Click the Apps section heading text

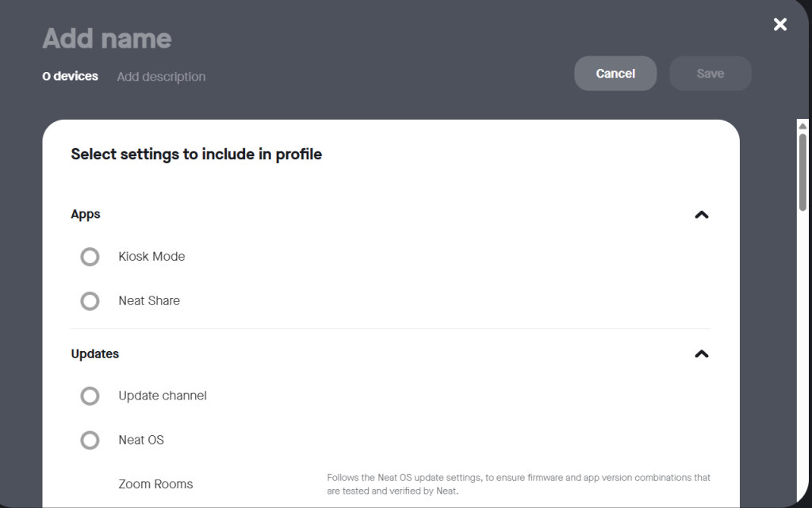[x=86, y=215]
